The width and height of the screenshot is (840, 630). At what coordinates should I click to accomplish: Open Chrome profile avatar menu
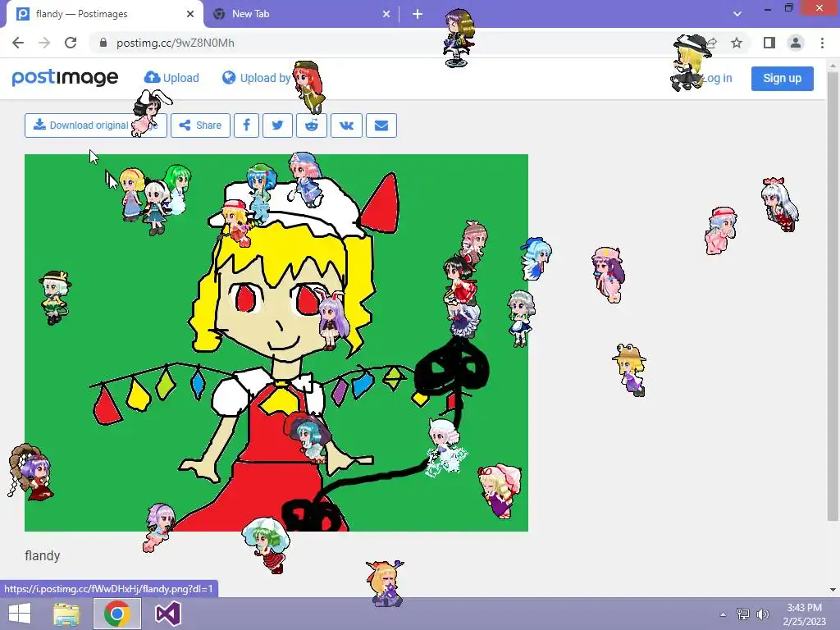click(796, 43)
